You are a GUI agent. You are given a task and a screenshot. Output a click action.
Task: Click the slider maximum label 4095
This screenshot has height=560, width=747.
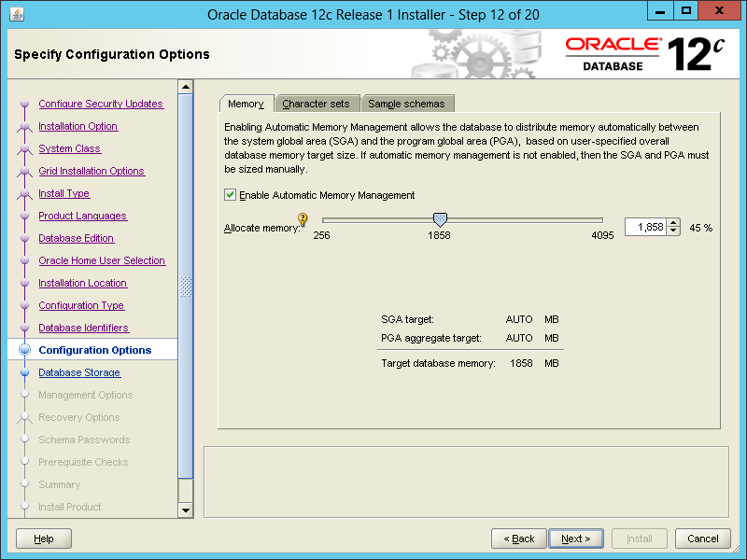[x=602, y=235]
